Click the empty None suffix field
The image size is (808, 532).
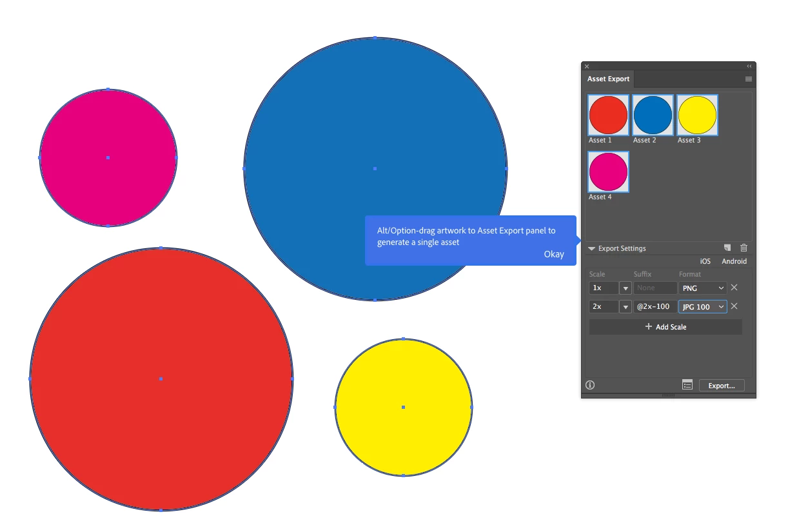coord(655,288)
